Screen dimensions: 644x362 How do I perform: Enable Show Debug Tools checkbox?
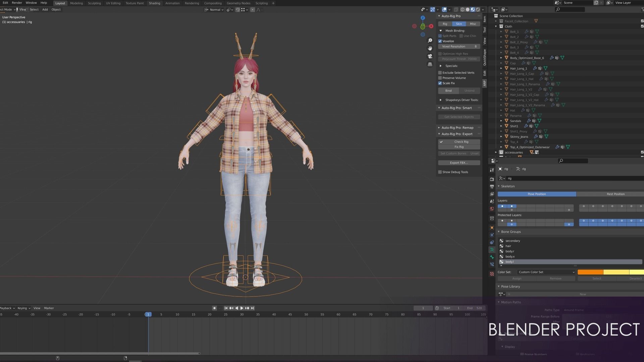[x=440, y=172]
